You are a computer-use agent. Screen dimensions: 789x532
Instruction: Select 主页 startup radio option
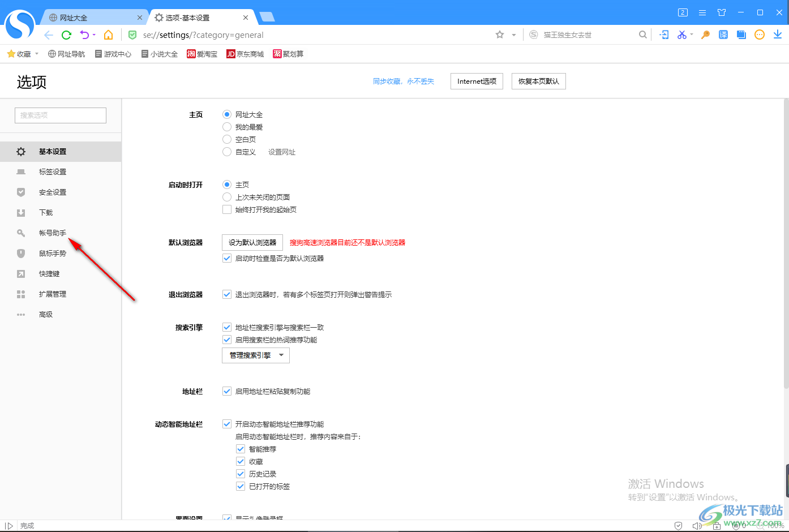pyautogui.click(x=227, y=185)
